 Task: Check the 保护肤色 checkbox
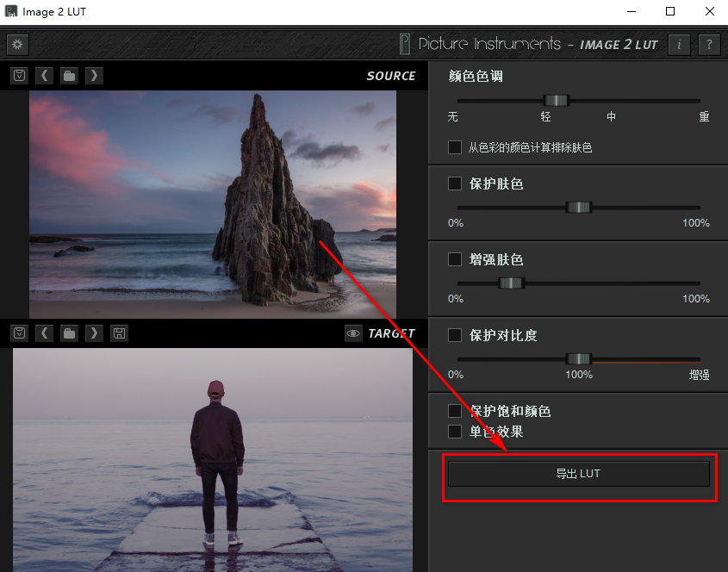click(455, 183)
